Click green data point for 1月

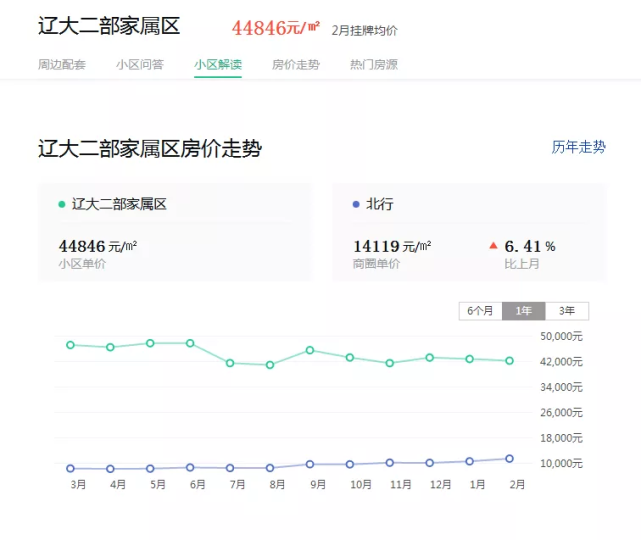click(x=470, y=359)
